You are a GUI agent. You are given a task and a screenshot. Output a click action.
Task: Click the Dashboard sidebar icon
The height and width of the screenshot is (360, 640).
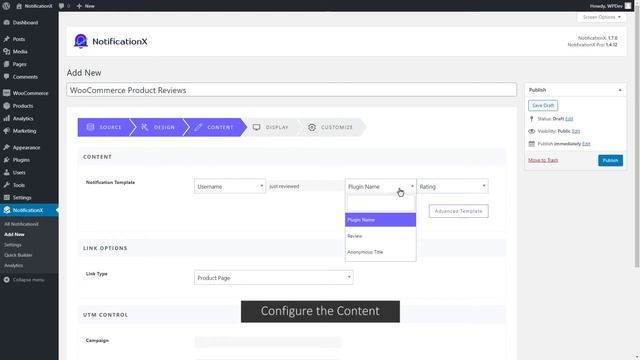click(x=7, y=22)
